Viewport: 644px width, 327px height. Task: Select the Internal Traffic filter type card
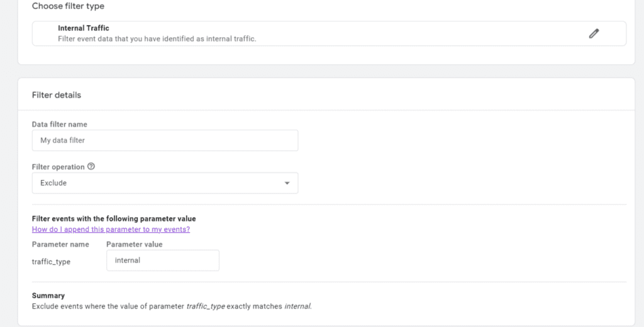tap(329, 34)
